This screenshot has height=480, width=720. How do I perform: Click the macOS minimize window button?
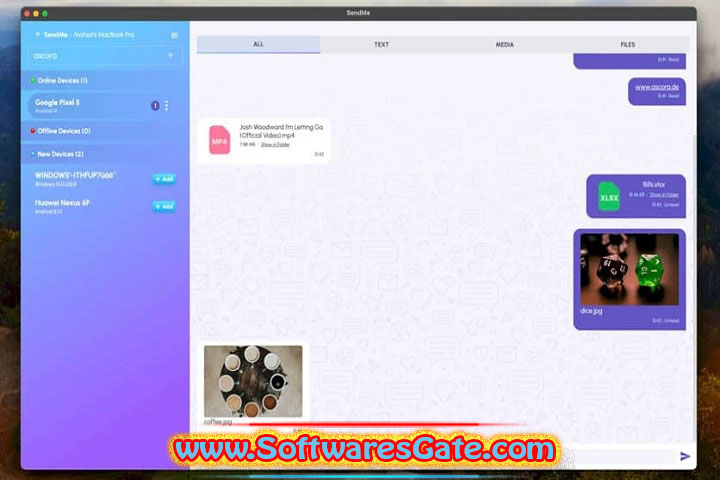coord(36,13)
